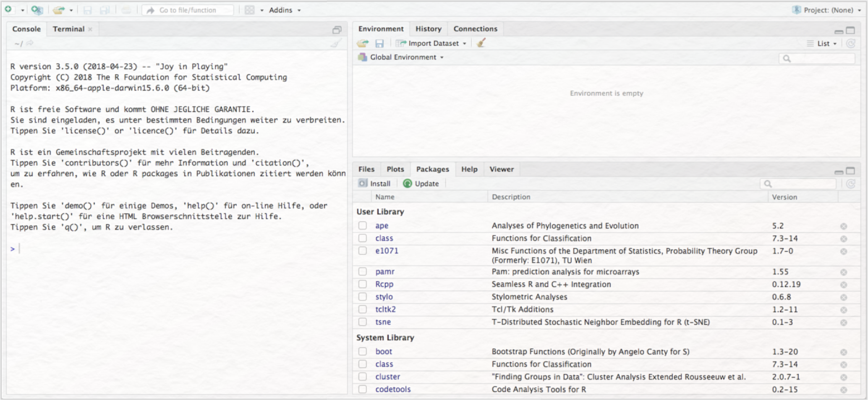Open the History tab

pyautogui.click(x=429, y=29)
